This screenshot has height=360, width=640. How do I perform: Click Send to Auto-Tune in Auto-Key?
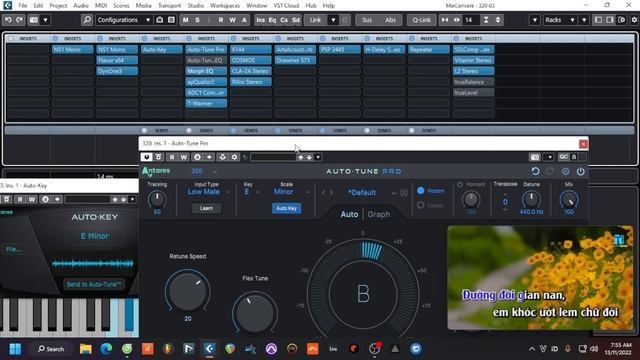[94, 284]
